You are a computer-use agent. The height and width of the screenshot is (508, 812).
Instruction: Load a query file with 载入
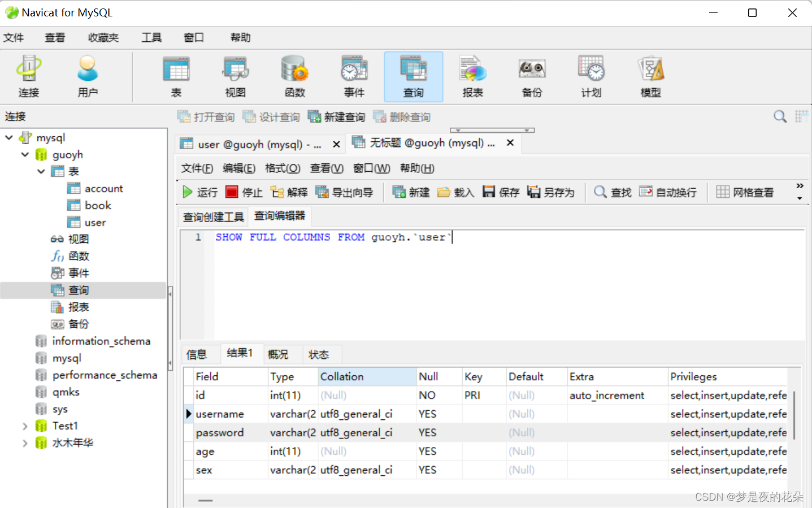[x=456, y=193]
